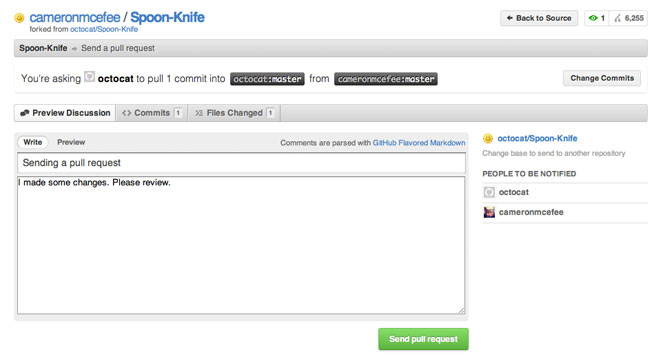660x364 pixels.
Task: Open the Spoon-Knife repository title link
Action: [167, 18]
